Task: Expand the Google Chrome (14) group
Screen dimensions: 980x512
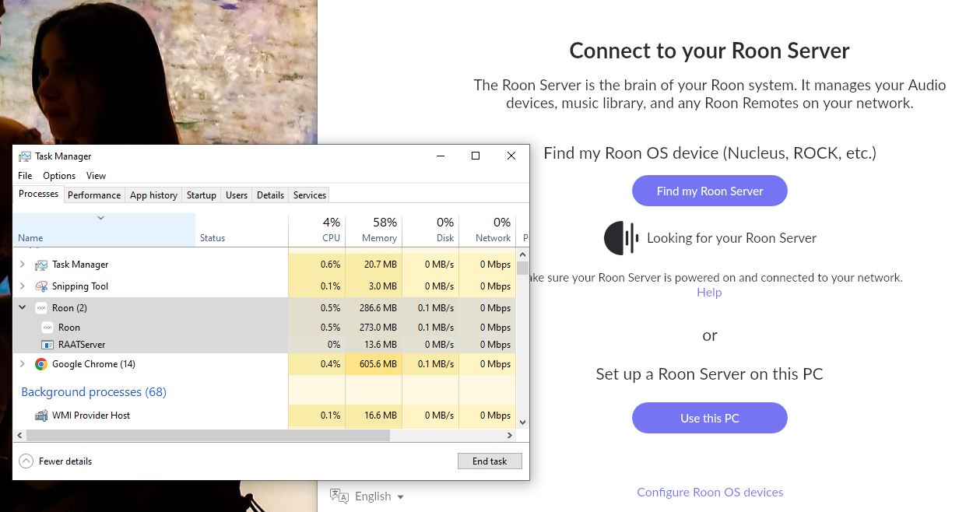Action: [23, 364]
